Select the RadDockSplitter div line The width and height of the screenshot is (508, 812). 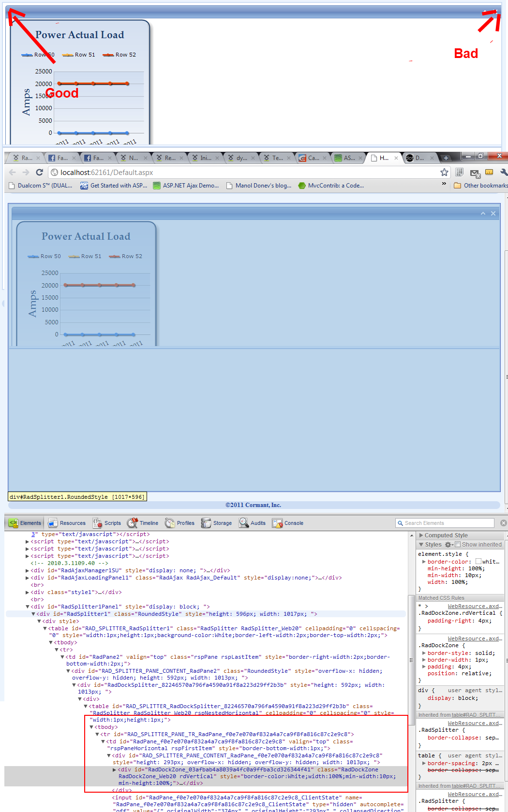pyautogui.click(x=231, y=688)
